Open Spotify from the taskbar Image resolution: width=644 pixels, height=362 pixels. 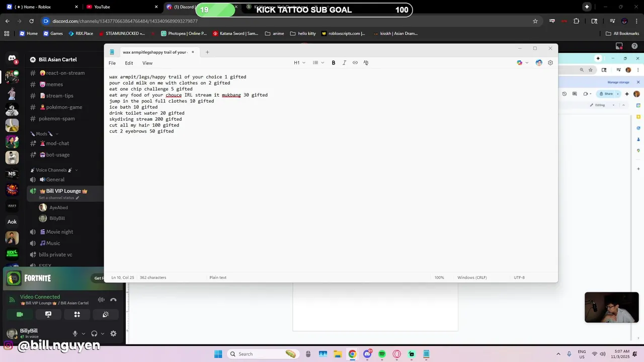pos(382,354)
